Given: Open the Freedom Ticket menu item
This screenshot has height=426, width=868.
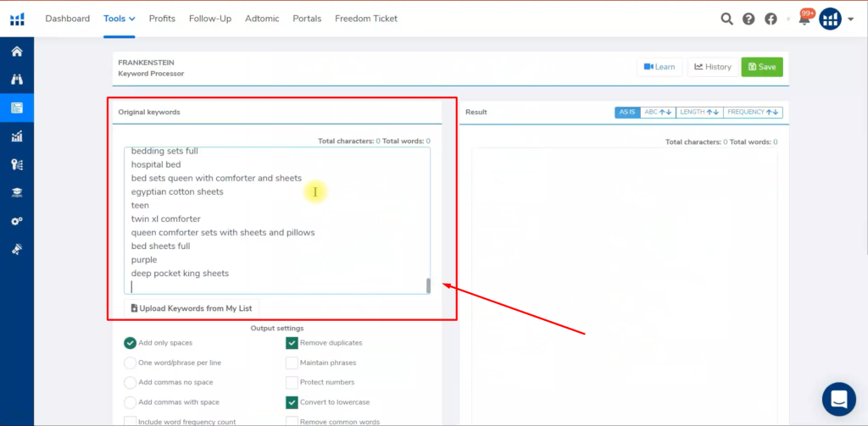Looking at the screenshot, I should coord(366,19).
